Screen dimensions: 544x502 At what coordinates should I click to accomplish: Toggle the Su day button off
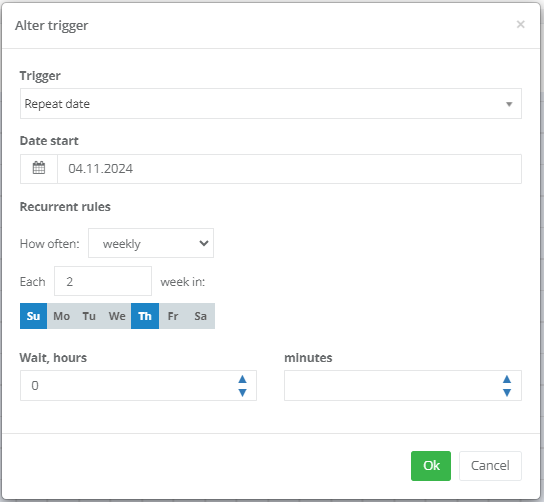(33, 316)
